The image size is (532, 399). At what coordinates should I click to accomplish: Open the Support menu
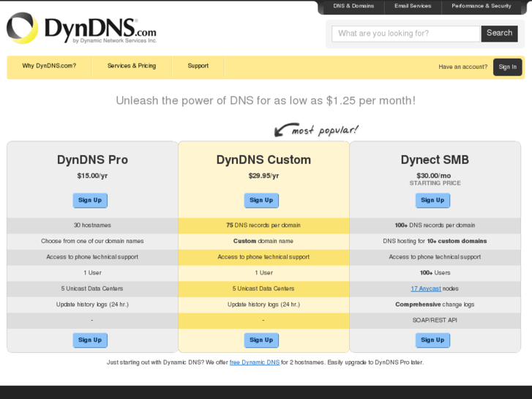(x=198, y=66)
